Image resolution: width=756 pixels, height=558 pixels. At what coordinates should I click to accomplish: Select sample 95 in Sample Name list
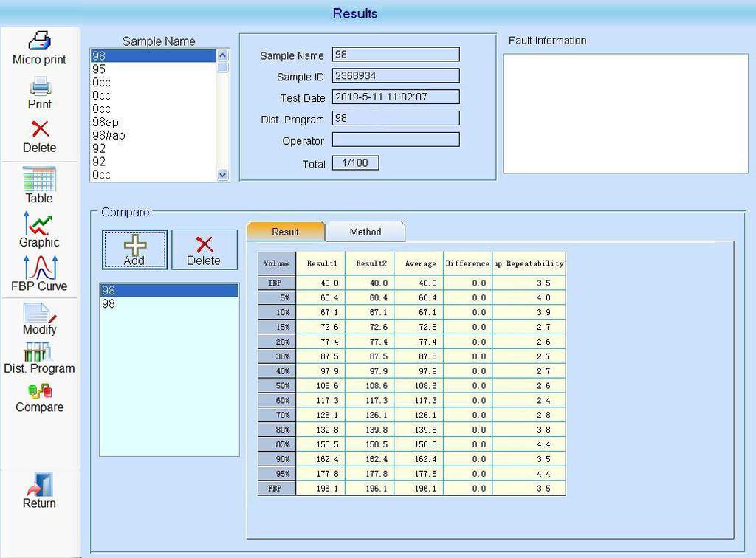[99, 69]
